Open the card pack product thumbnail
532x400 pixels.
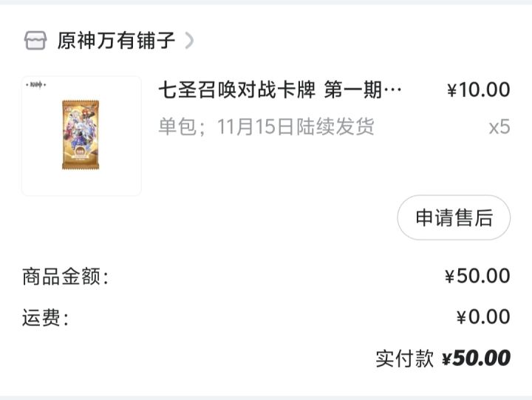81,136
